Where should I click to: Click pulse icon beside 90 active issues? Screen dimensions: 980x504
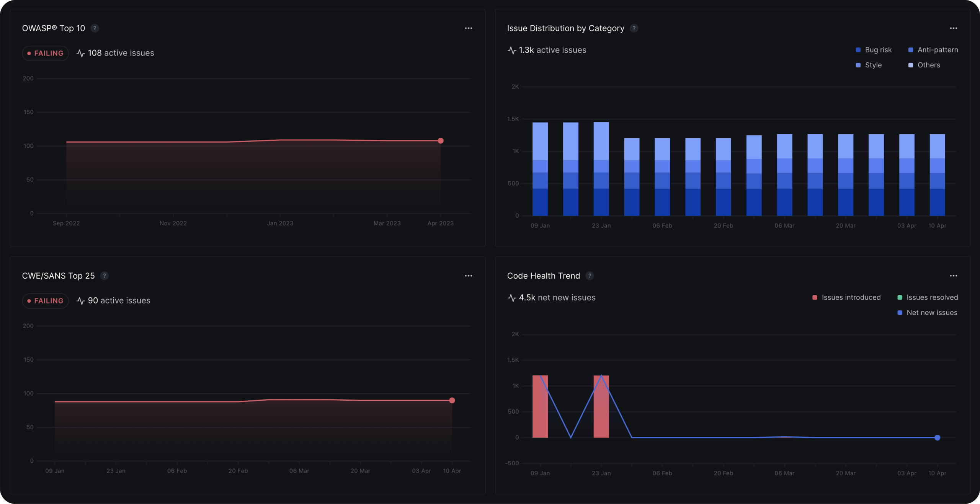click(80, 301)
